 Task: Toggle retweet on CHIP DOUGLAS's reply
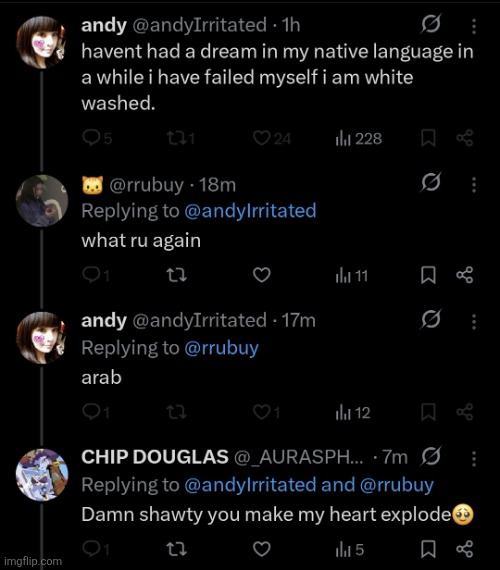(x=176, y=549)
